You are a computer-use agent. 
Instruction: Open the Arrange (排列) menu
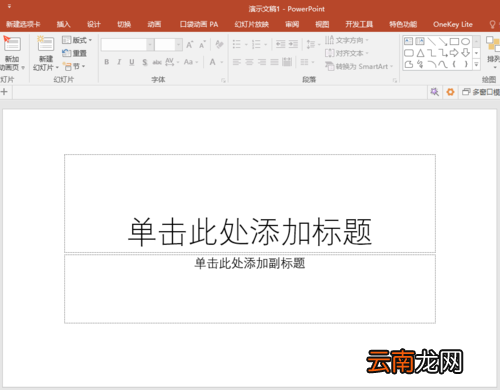[x=493, y=53]
